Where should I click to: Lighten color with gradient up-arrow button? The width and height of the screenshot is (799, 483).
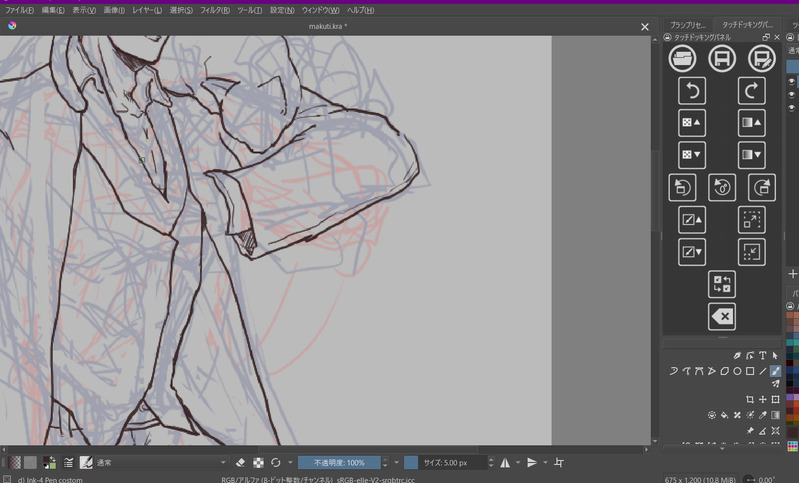pyautogui.click(x=752, y=123)
